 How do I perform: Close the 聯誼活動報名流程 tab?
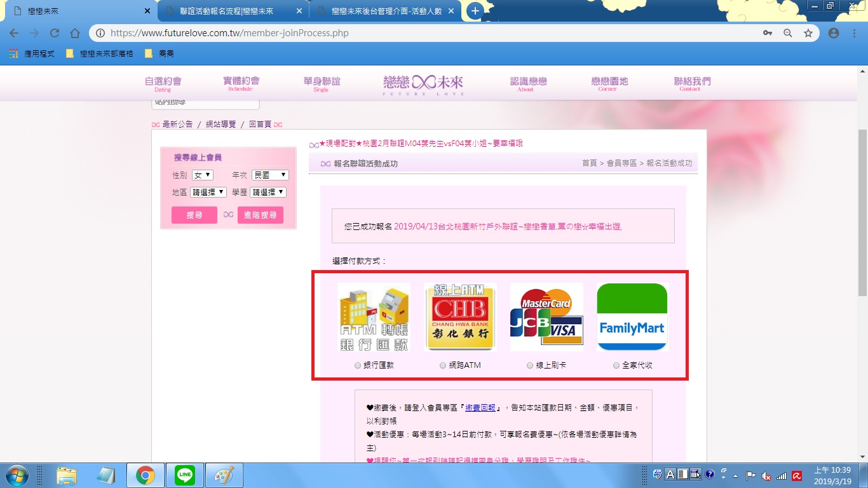point(299,11)
